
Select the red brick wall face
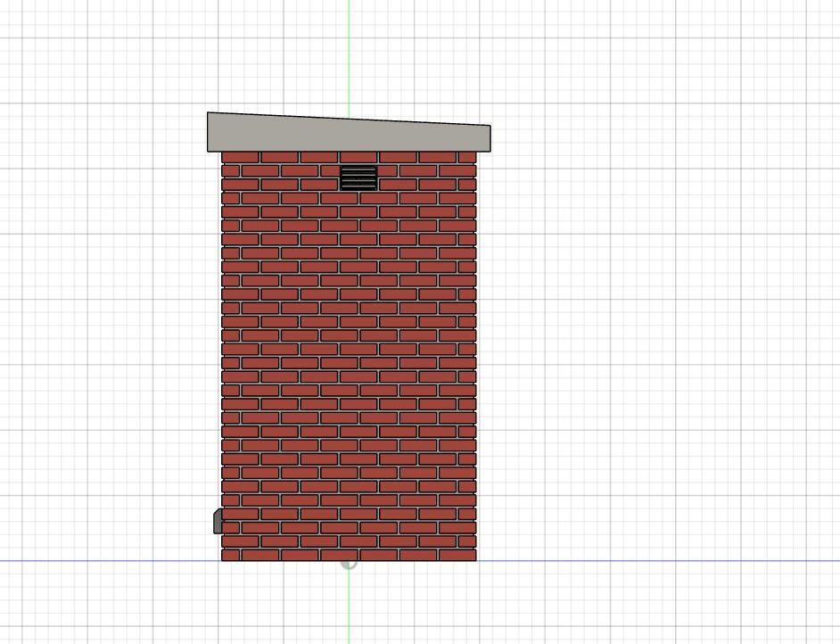pyautogui.click(x=349, y=356)
